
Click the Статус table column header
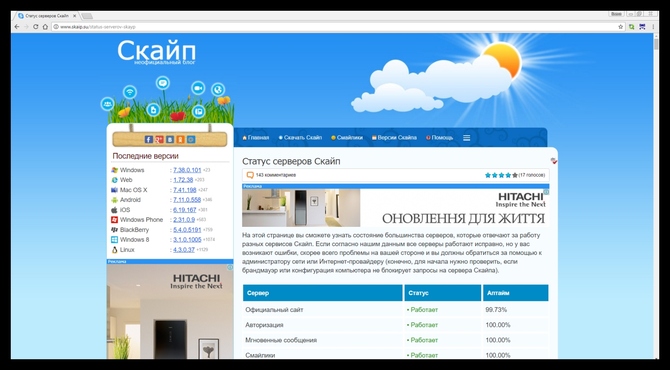[x=443, y=293]
